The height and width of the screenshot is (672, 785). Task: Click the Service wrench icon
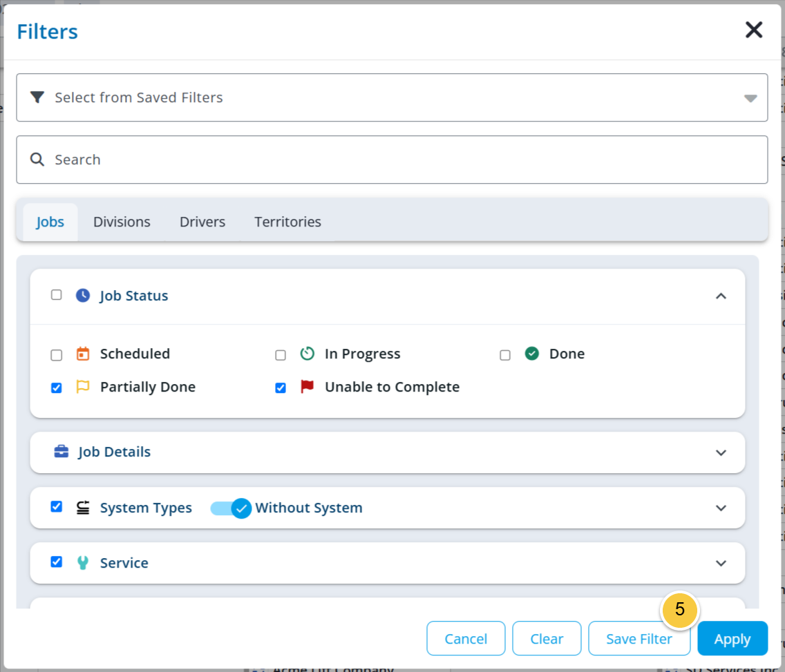coord(83,563)
